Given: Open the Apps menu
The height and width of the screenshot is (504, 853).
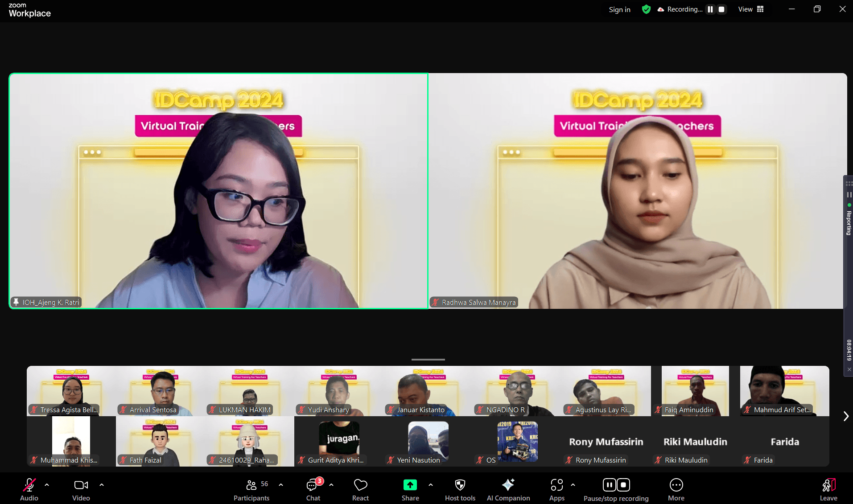Looking at the screenshot, I should (557, 489).
